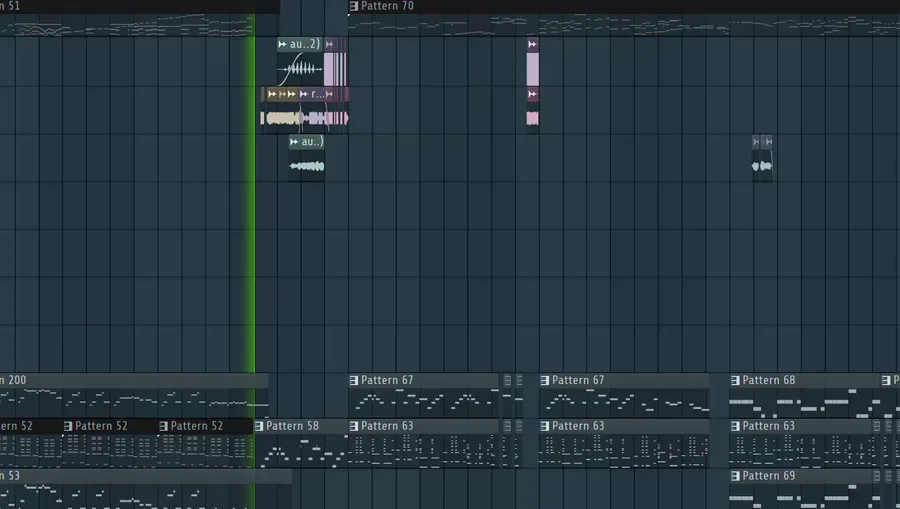Select the 'n 53' pattern clip title
900x509 pixels.
tap(10, 476)
